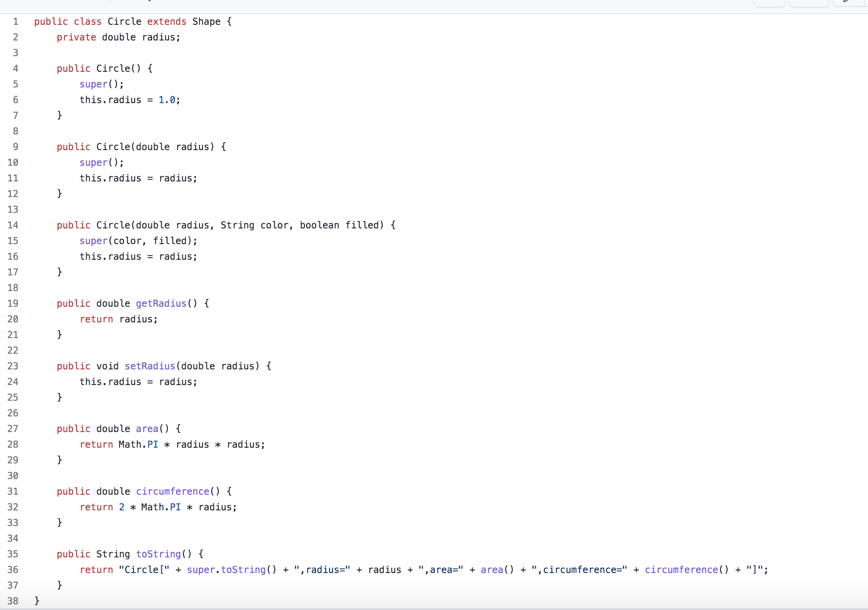
Task: Click the leftmost blank button in top toolbar
Action: [x=769, y=3]
